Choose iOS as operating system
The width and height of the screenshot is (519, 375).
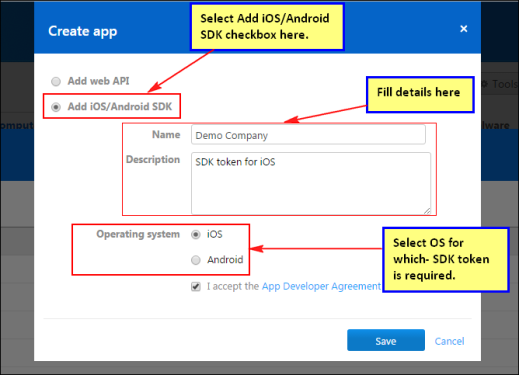coord(196,235)
